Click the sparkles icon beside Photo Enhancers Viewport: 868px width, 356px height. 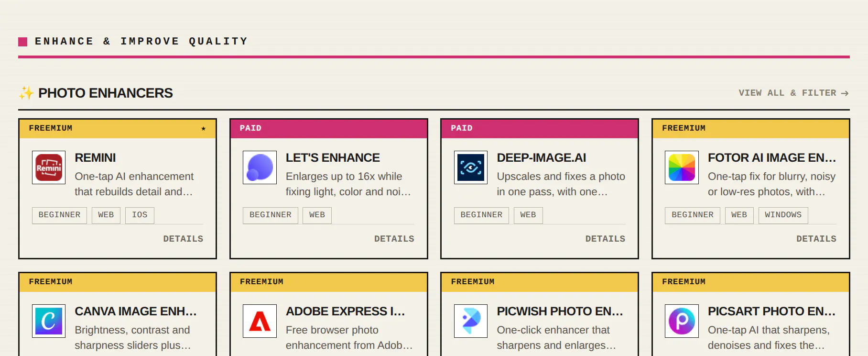(26, 93)
